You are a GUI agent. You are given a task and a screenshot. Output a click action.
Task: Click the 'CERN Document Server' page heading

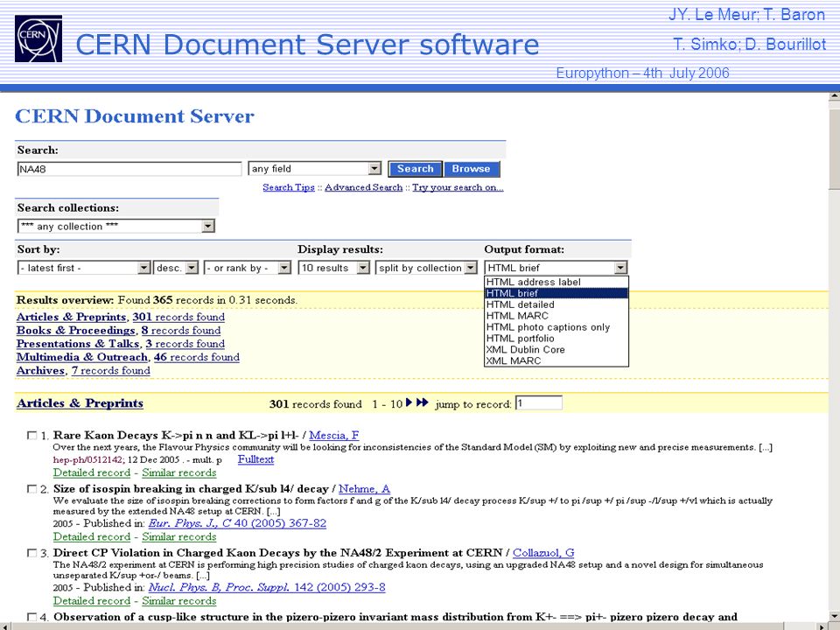tap(135, 116)
